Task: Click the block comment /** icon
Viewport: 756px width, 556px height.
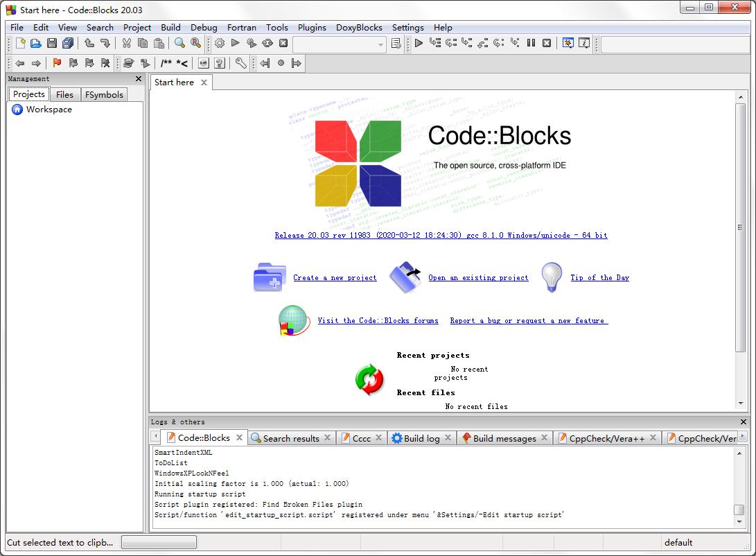Action: coord(167,63)
